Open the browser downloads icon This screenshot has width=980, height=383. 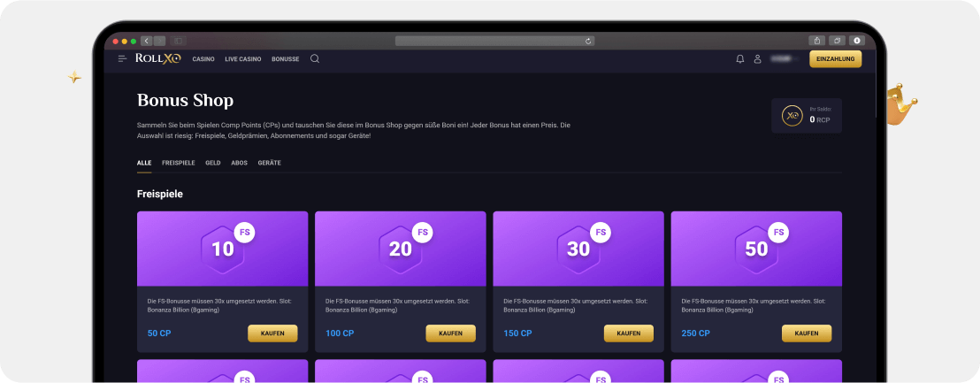click(856, 41)
